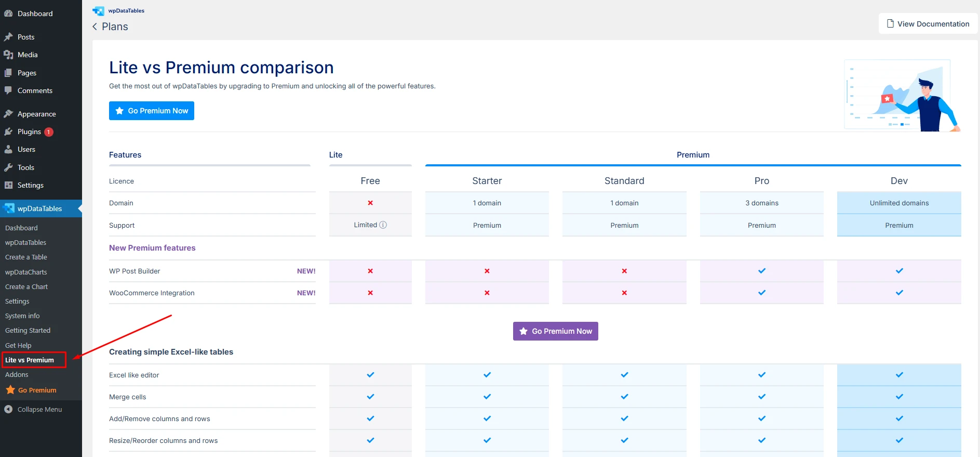The height and width of the screenshot is (457, 980).
Task: Click the red cross in the Free Domain cell
Action: [x=370, y=203]
